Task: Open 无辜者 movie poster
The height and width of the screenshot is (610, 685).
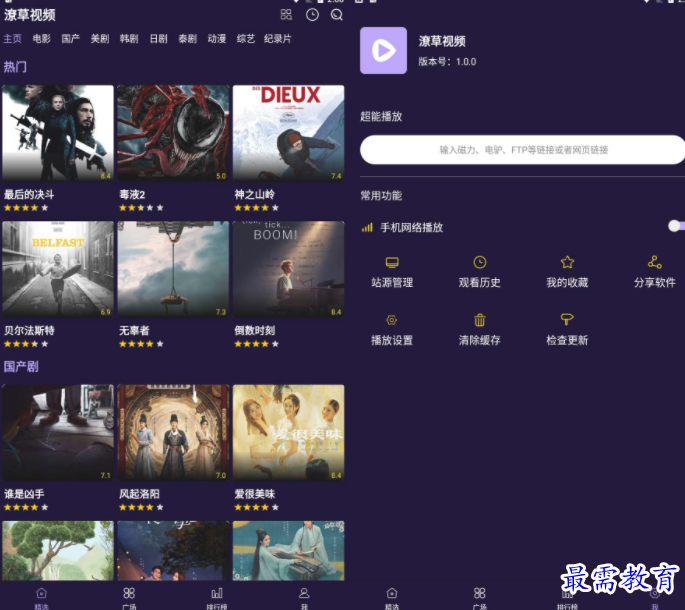Action: coord(173,269)
